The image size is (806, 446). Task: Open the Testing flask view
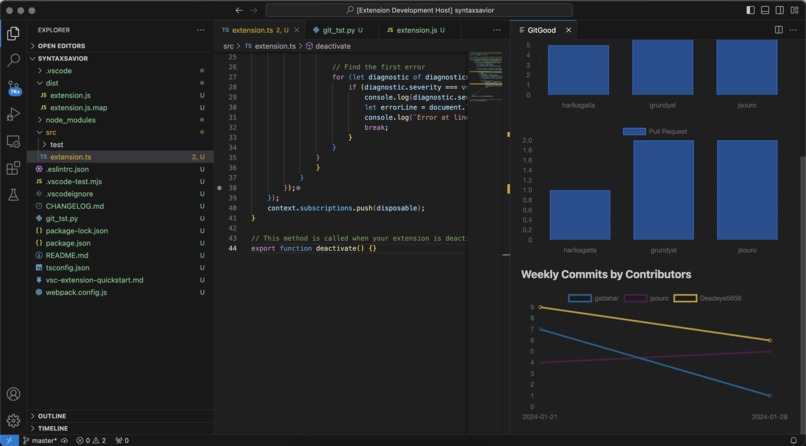coord(13,194)
